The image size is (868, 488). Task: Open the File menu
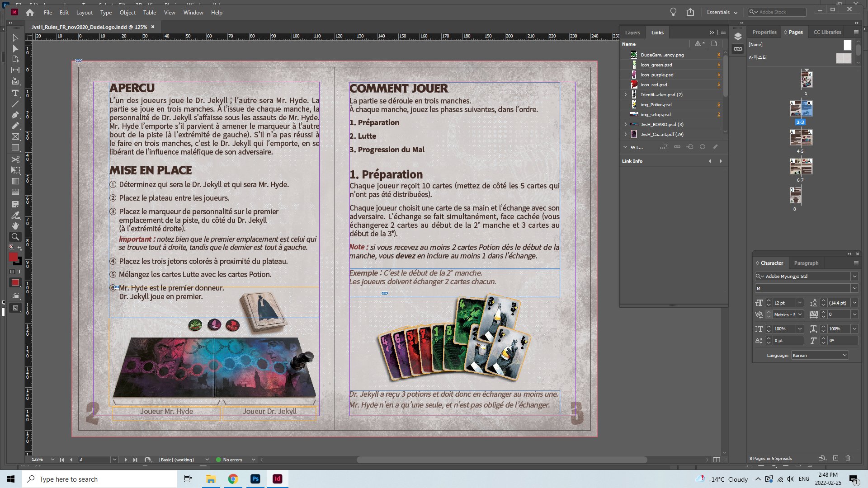[x=48, y=13]
